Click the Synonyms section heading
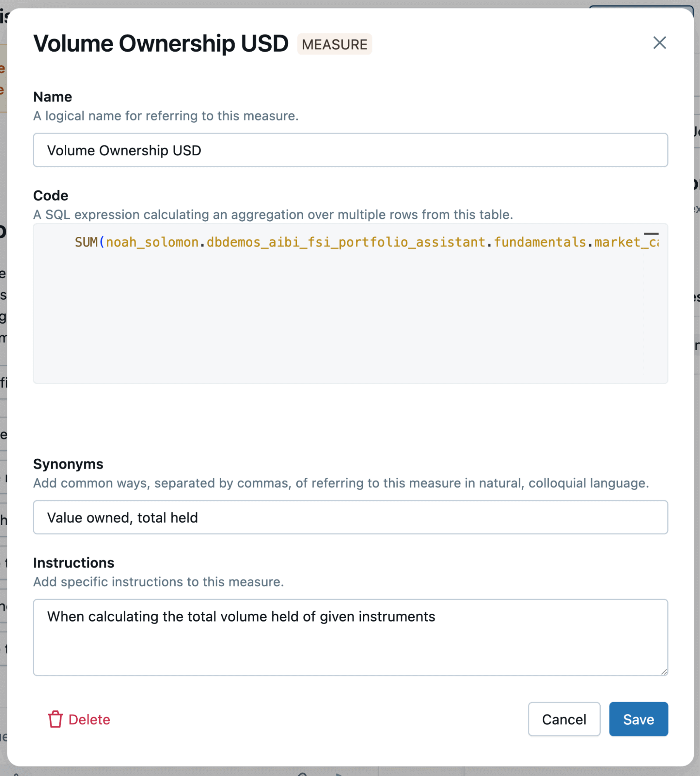700x776 pixels. point(68,464)
